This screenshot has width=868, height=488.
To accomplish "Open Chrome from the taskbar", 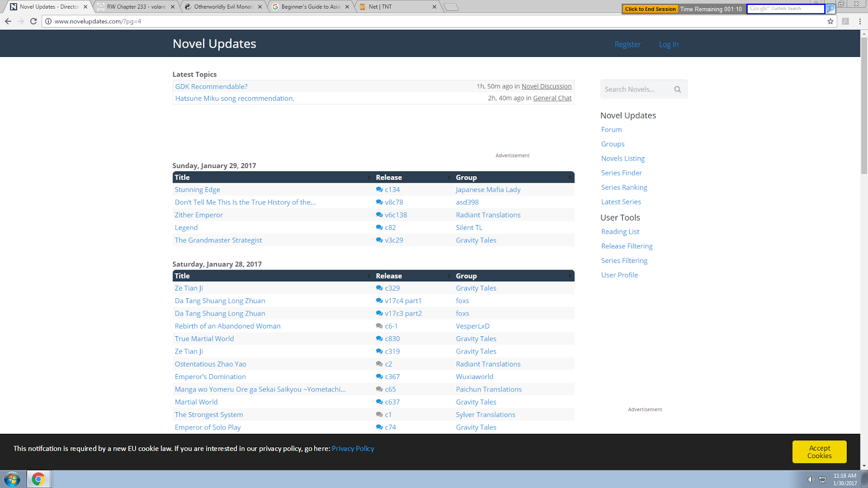I will click(37, 479).
